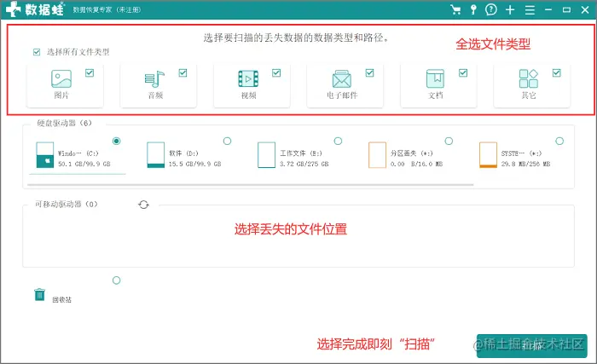Image resolution: width=597 pixels, height=364 pixels.
Task: Uncheck the 音频 card checkbox
Action: 183,72
